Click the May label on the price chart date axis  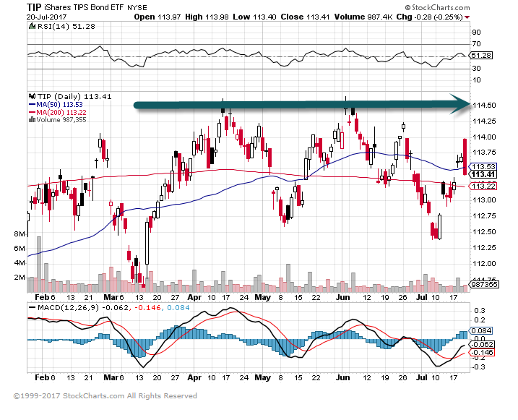[263, 297]
